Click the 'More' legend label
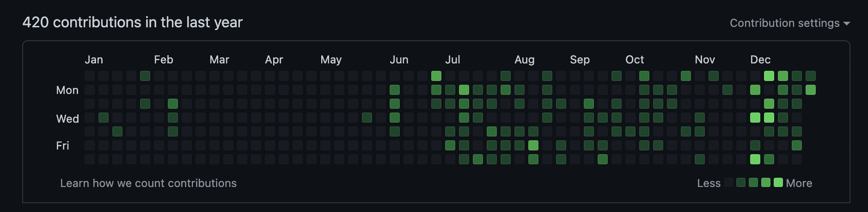 [x=799, y=183]
